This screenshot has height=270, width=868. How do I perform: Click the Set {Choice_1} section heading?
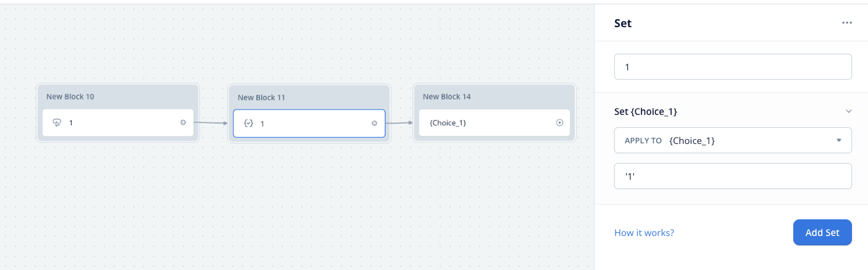(646, 111)
